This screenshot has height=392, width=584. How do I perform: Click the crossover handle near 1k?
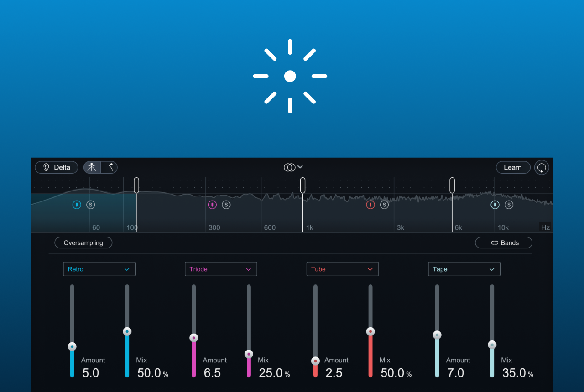[x=302, y=186]
